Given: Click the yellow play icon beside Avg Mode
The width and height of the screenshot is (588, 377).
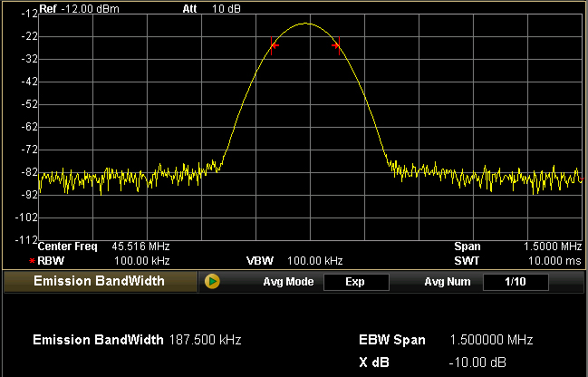Looking at the screenshot, I should pos(212,281).
